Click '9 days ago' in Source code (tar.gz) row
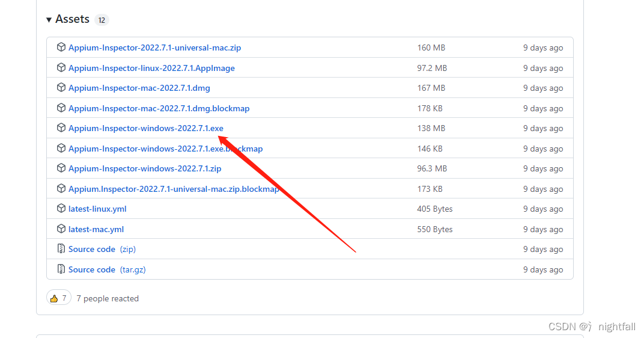 point(543,270)
